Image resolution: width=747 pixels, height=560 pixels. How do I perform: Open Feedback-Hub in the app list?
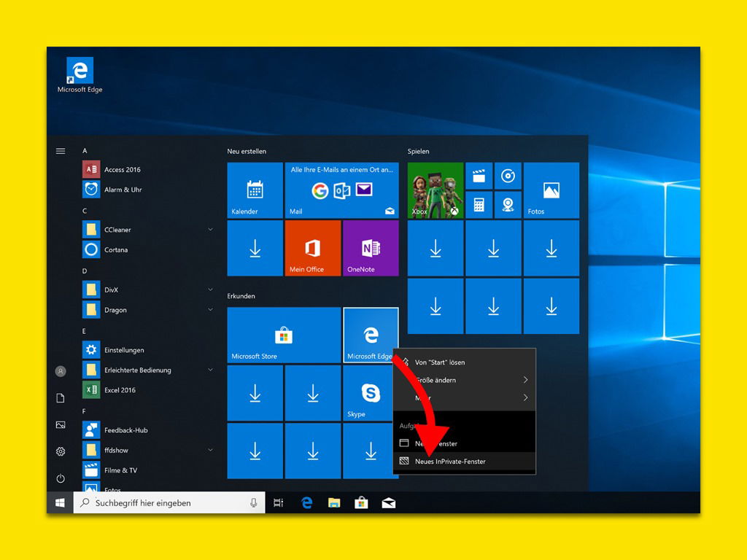click(x=147, y=430)
